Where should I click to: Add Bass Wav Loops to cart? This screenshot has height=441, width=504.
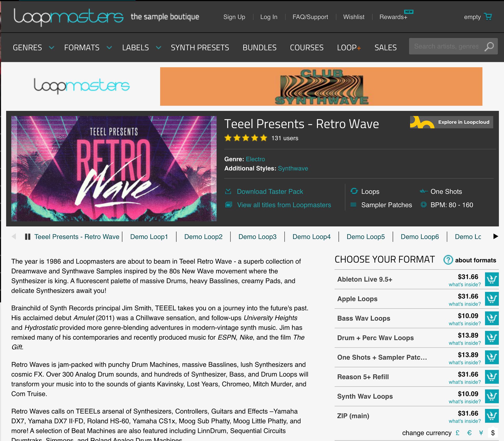point(492,318)
